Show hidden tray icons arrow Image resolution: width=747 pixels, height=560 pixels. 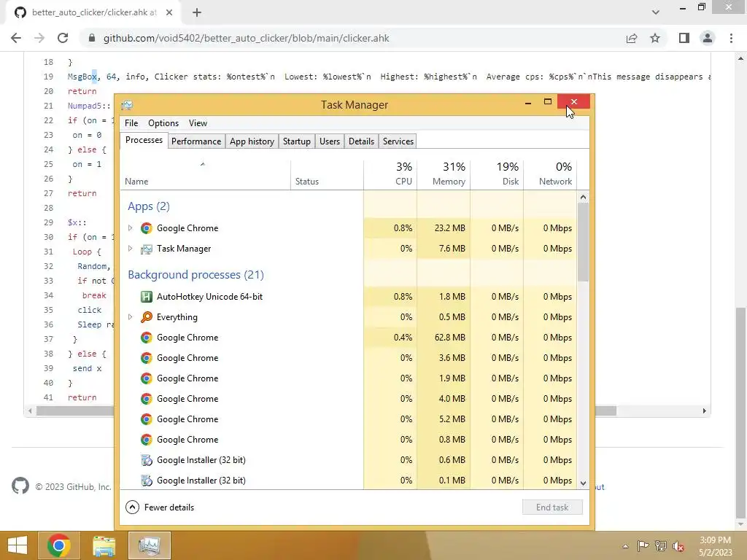tap(625, 546)
